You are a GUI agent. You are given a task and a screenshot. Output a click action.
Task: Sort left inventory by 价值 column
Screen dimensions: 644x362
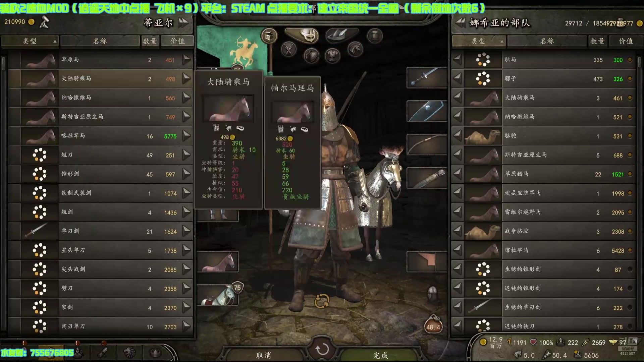pyautogui.click(x=177, y=41)
